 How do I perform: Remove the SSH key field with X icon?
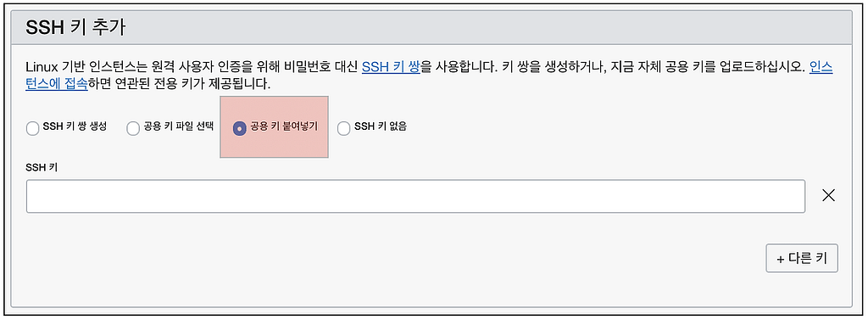828,195
